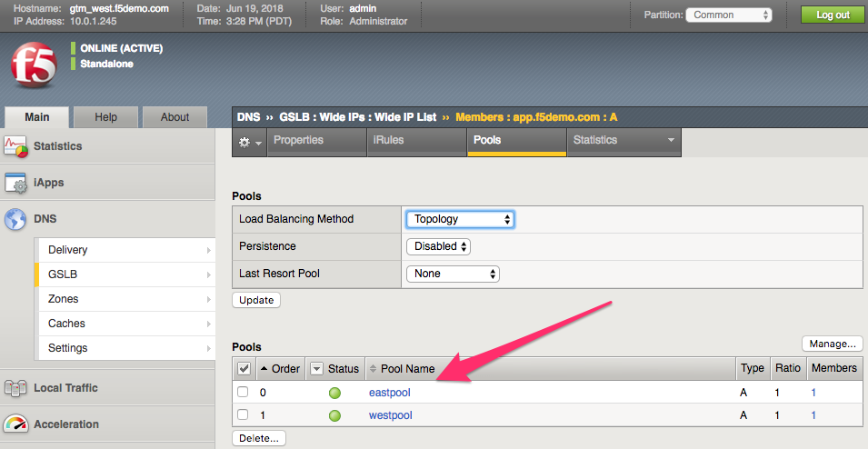Click the Acceleration gauge icon

15,424
